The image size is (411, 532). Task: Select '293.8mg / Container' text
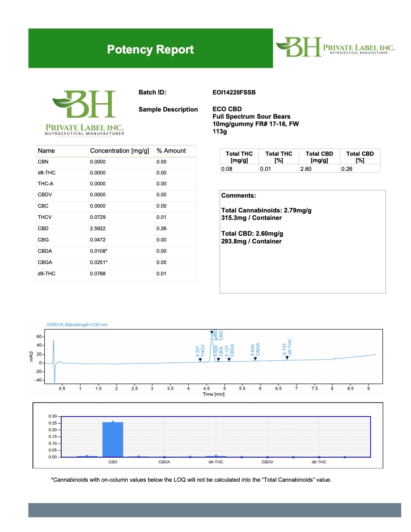(251, 241)
